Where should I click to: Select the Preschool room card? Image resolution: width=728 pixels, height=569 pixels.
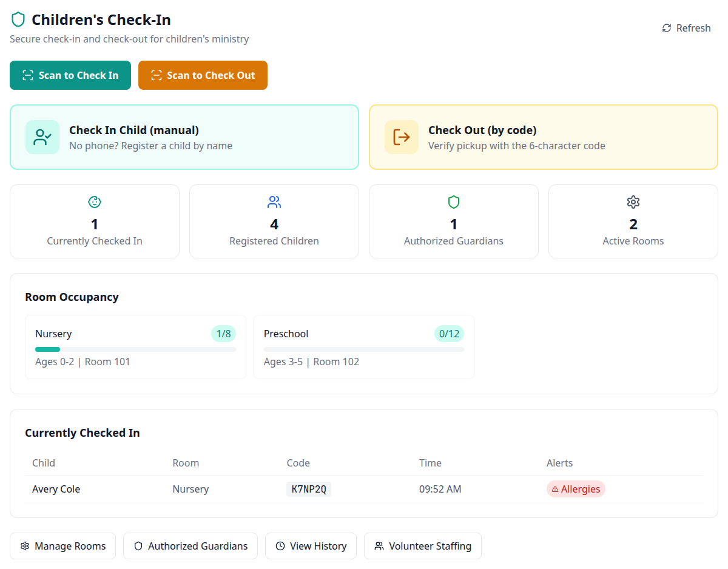pyautogui.click(x=364, y=347)
